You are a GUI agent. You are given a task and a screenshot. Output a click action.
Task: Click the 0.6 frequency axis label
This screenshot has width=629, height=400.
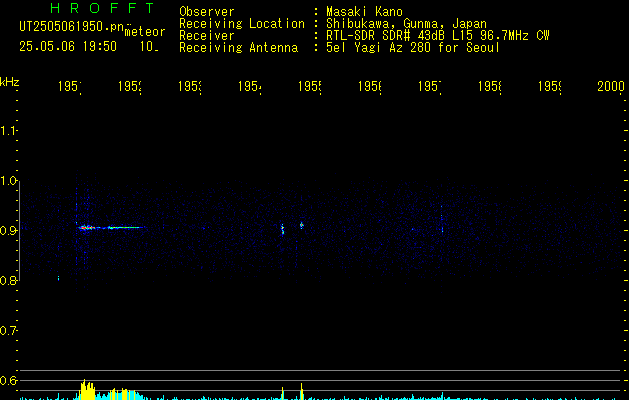pyautogui.click(x=8, y=380)
